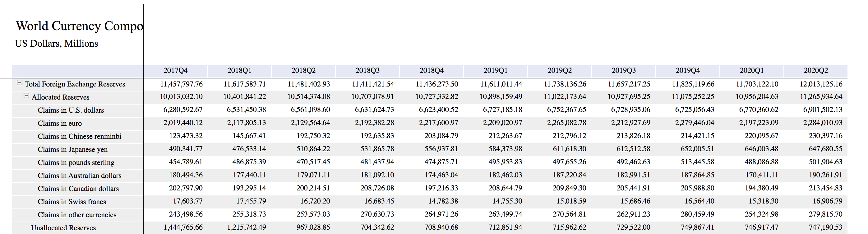Screen dimensions: 868x234
Task: Collapse the Allocated Reserves row
Action: (26, 96)
